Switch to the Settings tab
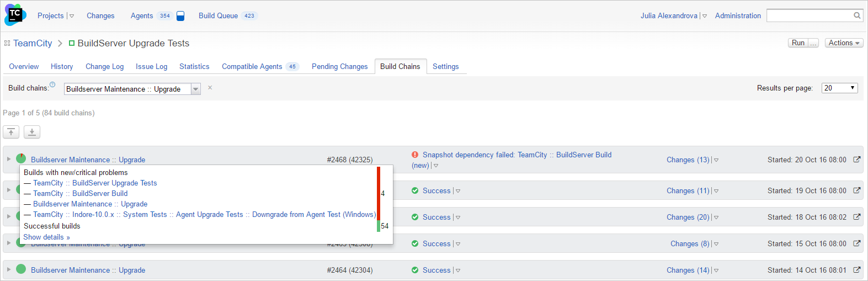 click(x=445, y=66)
